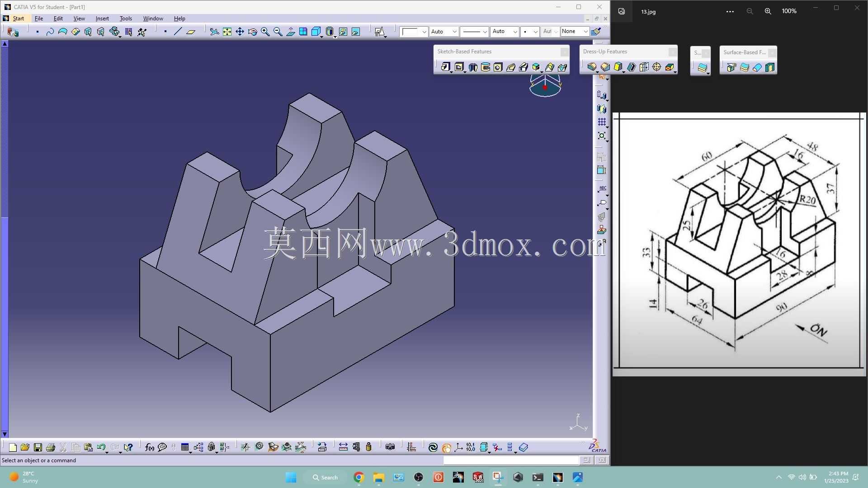Close the Dress-Up Features toolbar
The image size is (868, 488).
click(x=673, y=52)
